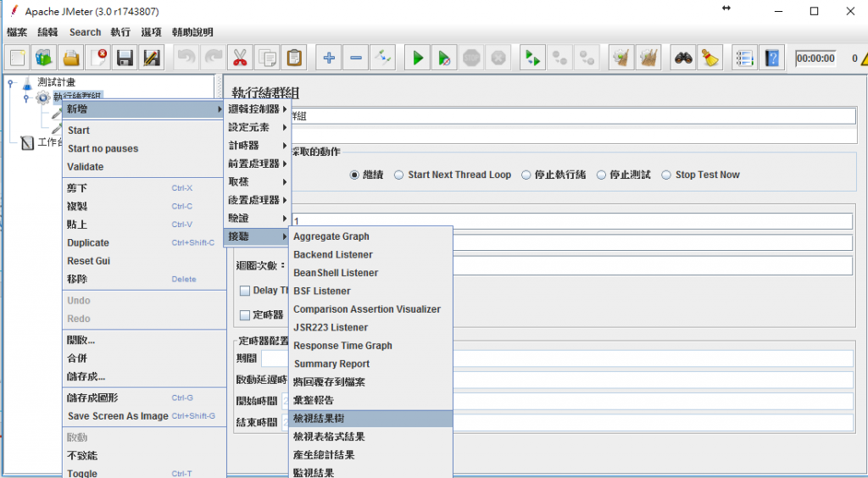Click the Open file folder icon
Viewport: 868px width, 478px height.
[71, 58]
